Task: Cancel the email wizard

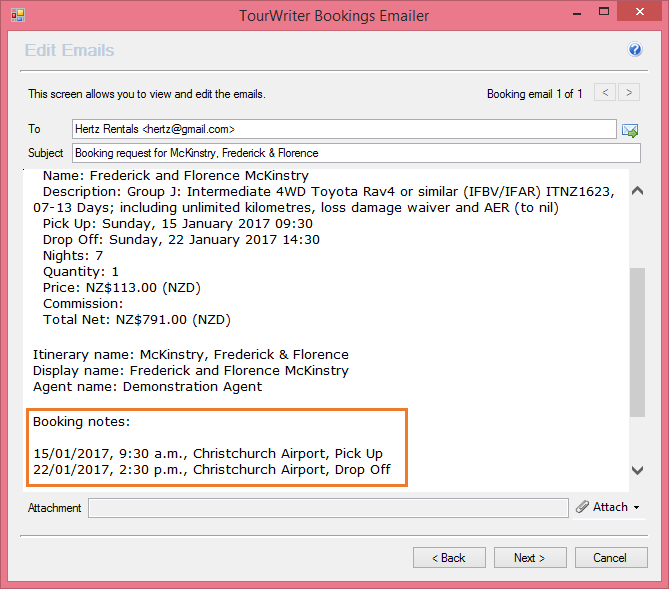Action: [609, 558]
